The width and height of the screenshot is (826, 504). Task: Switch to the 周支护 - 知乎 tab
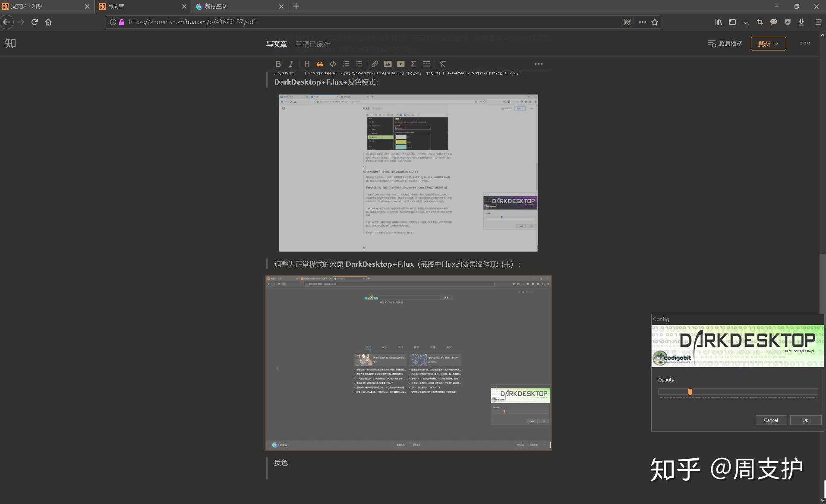47,6
